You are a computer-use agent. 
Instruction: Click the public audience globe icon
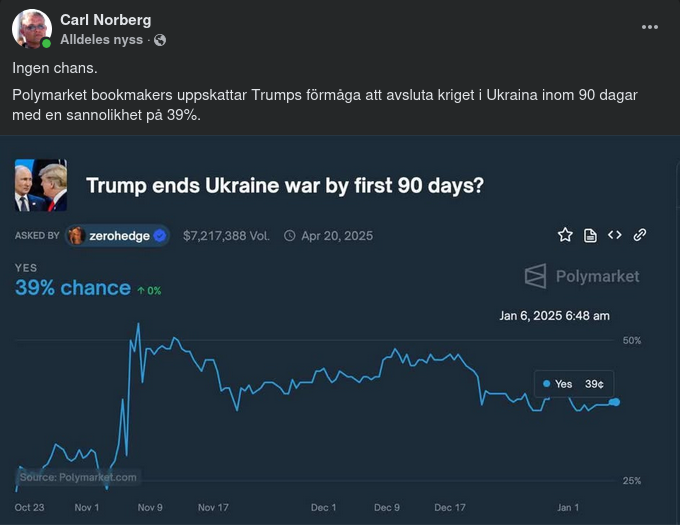pyautogui.click(x=160, y=40)
